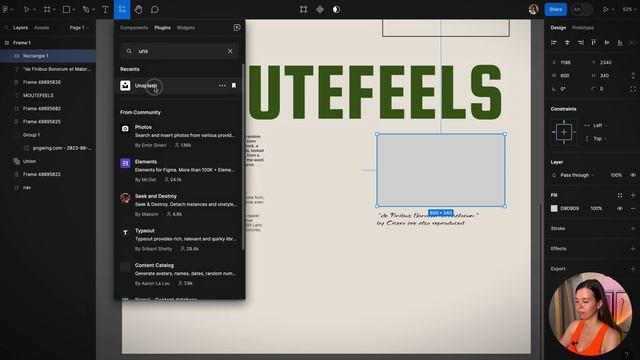
Task: Open the Photos community plugin
Action: (x=178, y=136)
